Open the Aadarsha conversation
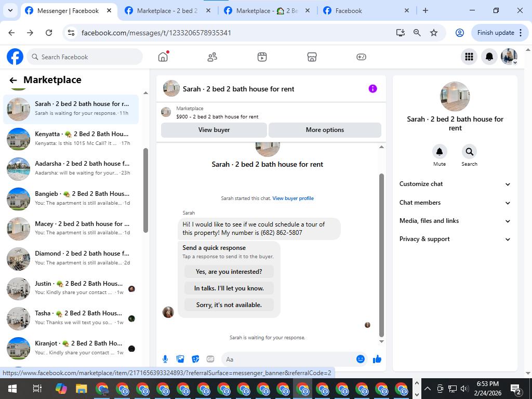 (71, 169)
